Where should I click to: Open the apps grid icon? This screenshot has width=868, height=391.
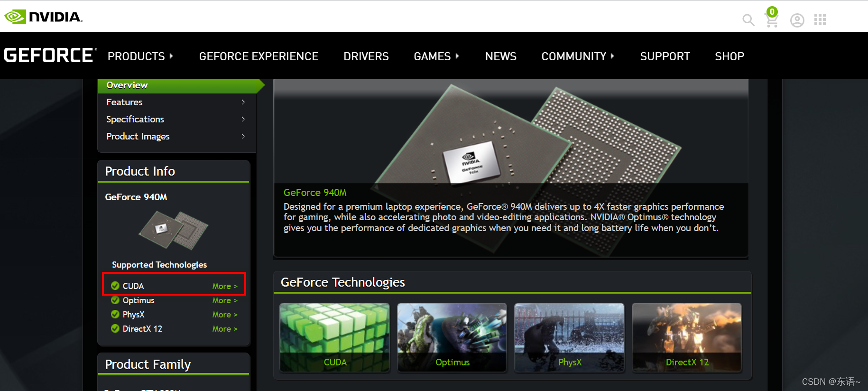coord(820,19)
